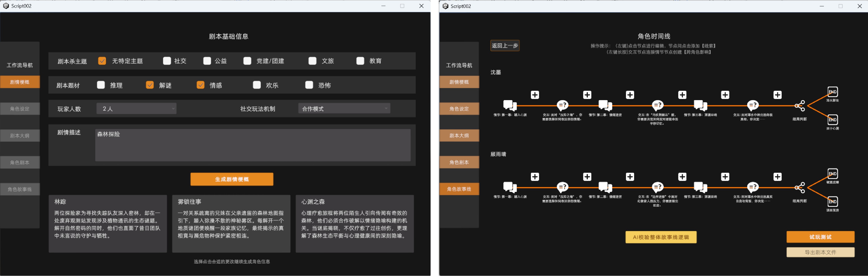Add clue after 沈墨's 第一幕 node
This screenshot has height=276, width=868.
(x=535, y=95)
